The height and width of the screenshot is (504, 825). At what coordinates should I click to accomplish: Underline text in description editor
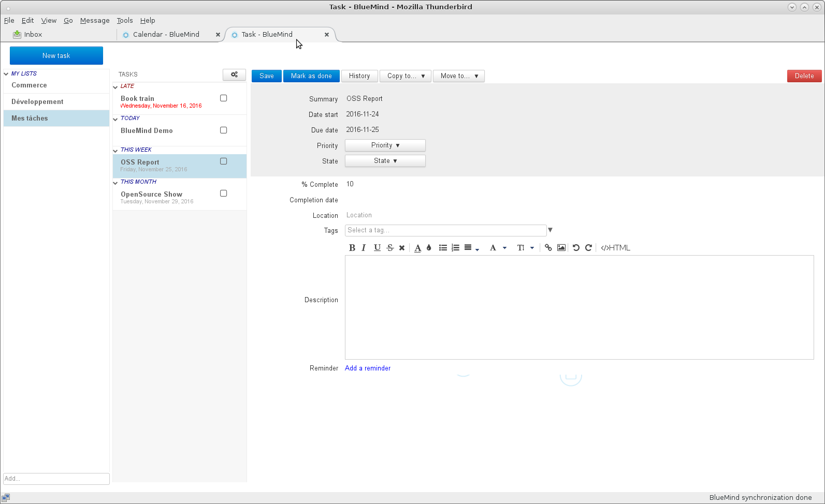[377, 248]
